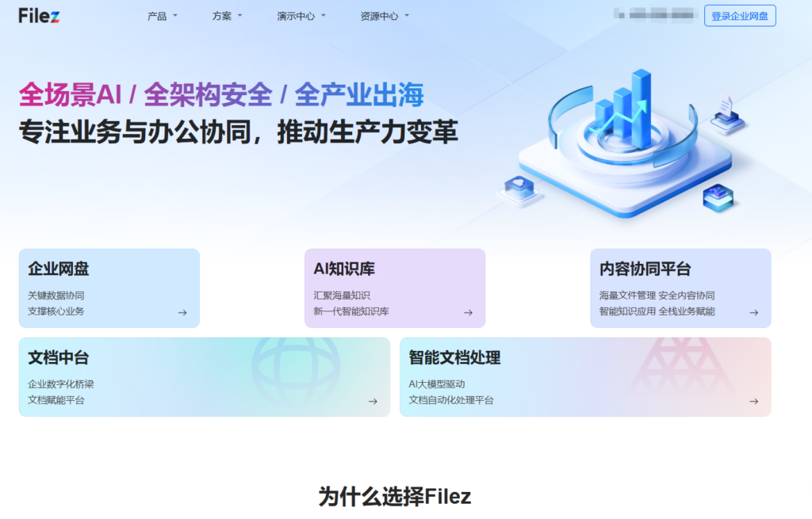Expand the 演示中心 dropdown menu
Image resolution: width=812 pixels, height=519 pixels.
(x=324, y=15)
